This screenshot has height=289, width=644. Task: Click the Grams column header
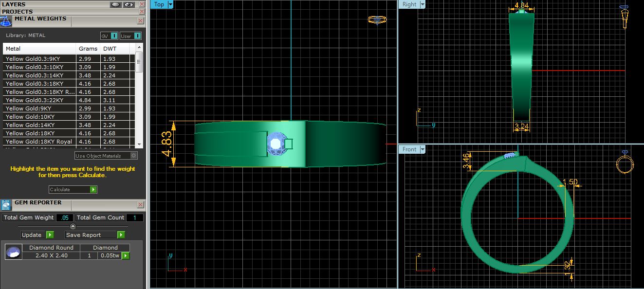(x=88, y=49)
